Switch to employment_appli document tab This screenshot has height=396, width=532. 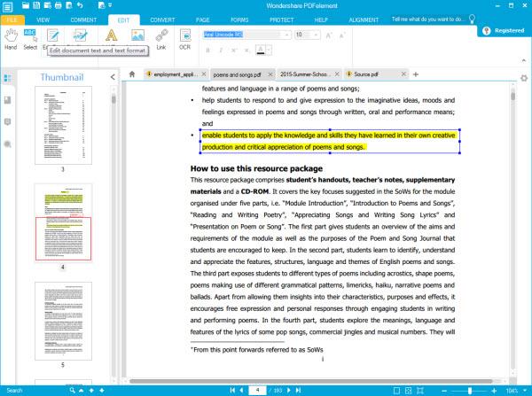176,74
